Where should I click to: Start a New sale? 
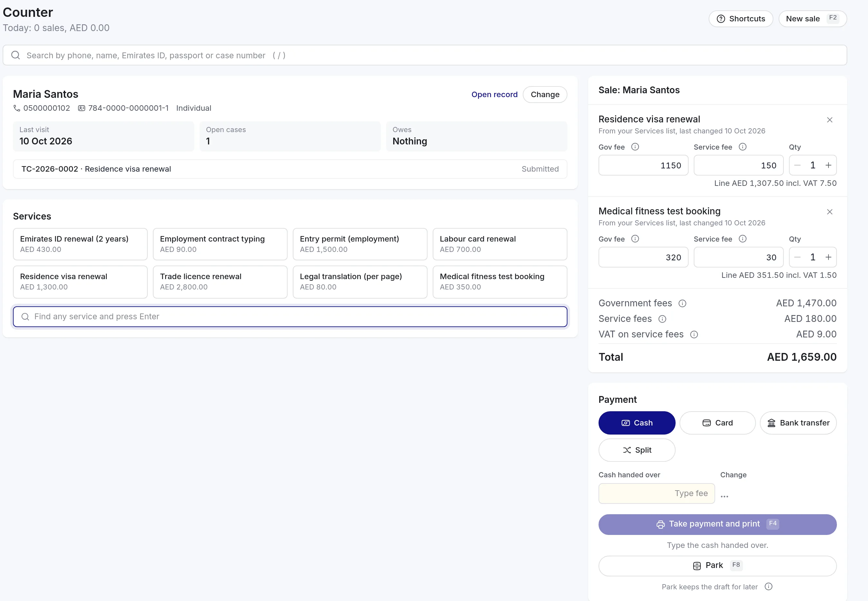(812, 19)
